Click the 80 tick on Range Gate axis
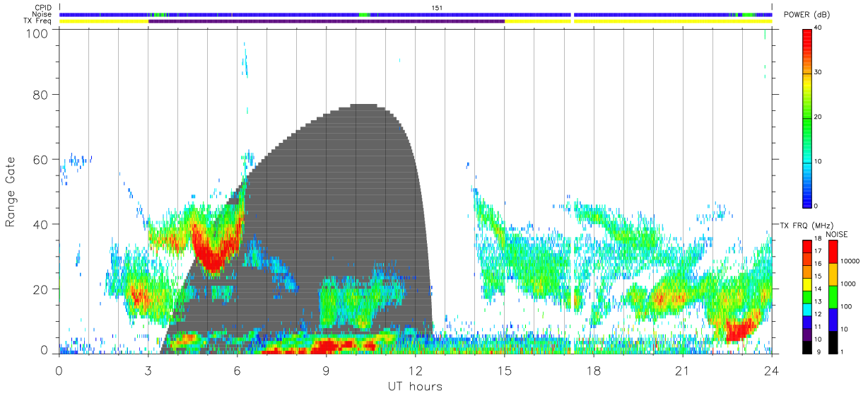 42,95
